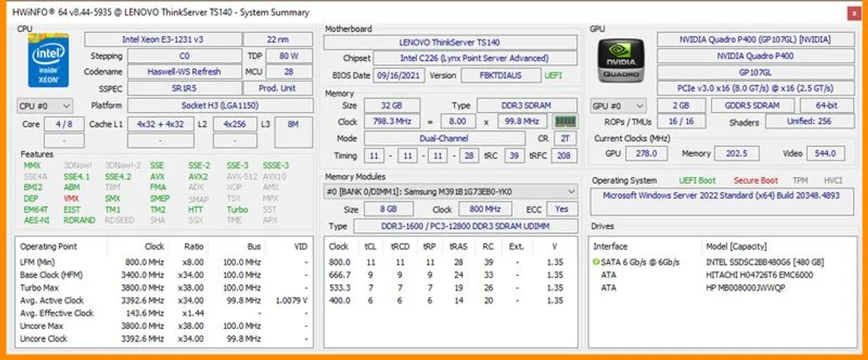Viewport: 868px width, 360px height.
Task: Click the LENOVO ThinkServer TS140 motherboard field
Action: tap(450, 43)
